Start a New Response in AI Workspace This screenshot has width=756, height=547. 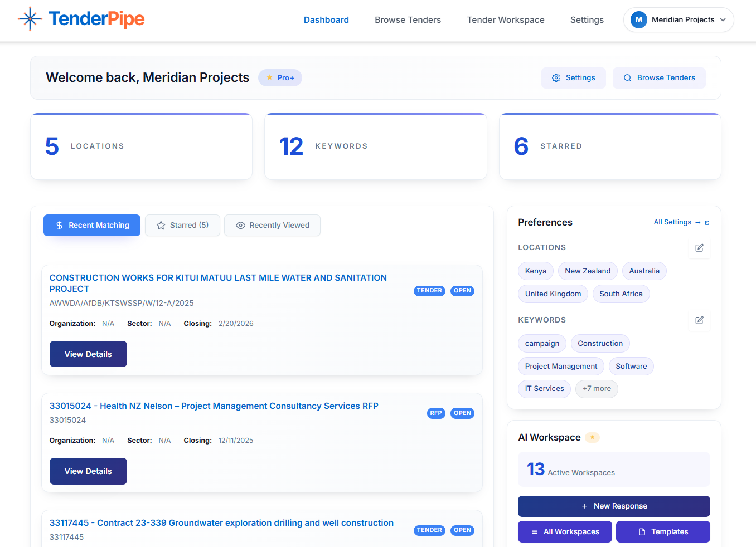pyautogui.click(x=614, y=506)
